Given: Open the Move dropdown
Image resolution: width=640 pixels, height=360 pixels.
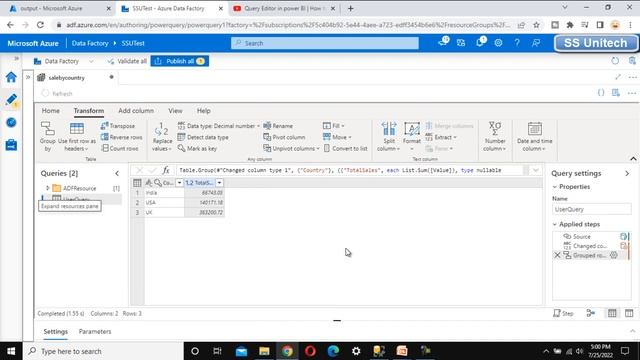Looking at the screenshot, I should [x=337, y=137].
